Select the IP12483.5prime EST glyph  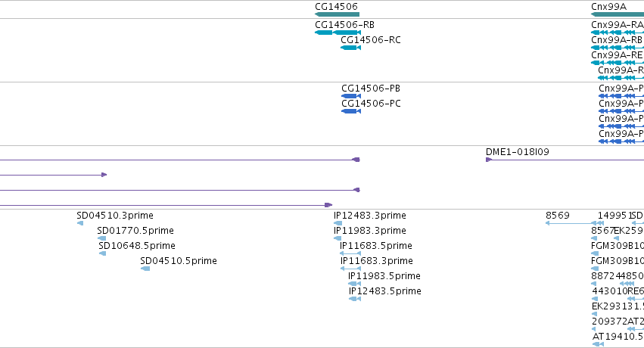(x=355, y=299)
